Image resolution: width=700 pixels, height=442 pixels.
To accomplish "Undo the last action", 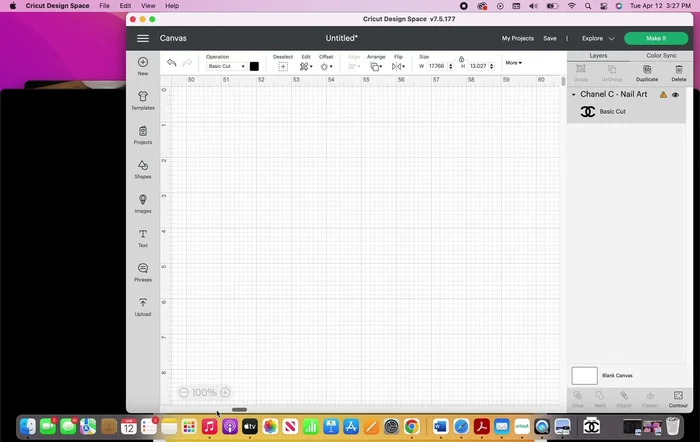I will (x=171, y=63).
